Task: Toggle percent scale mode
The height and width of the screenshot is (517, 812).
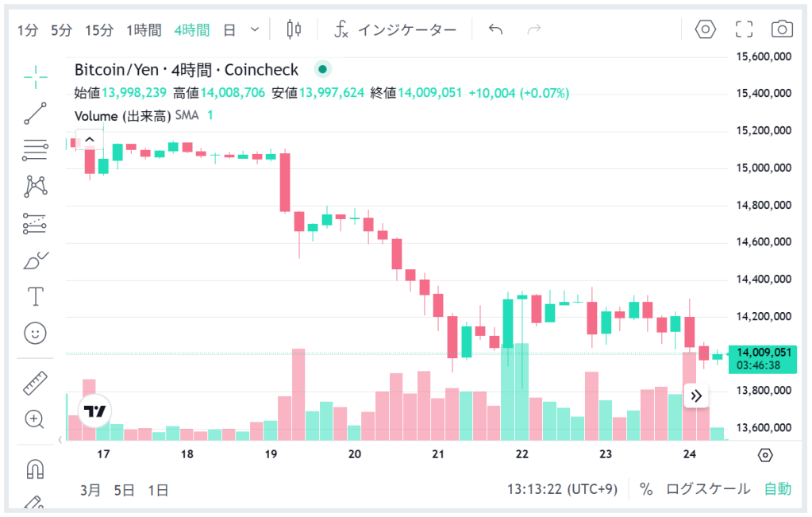Action: point(646,489)
